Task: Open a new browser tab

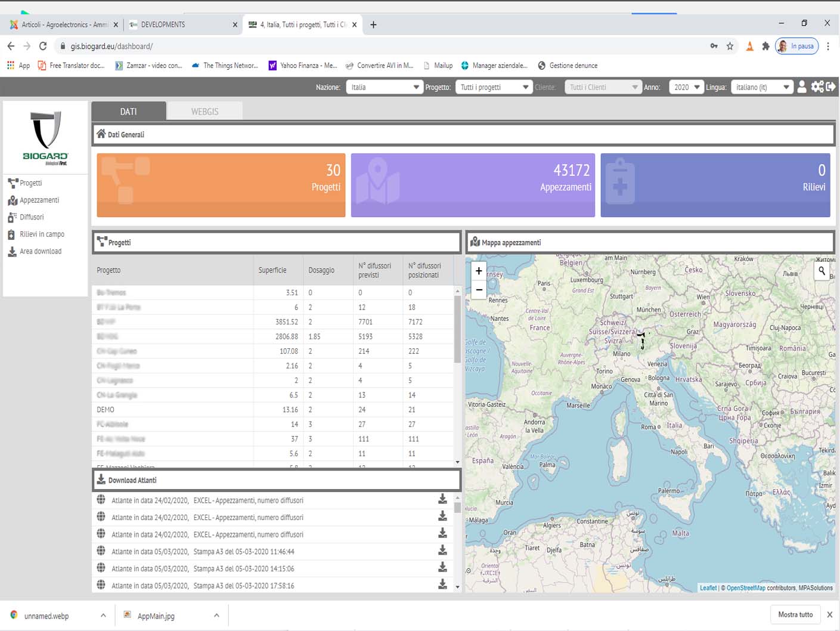Action: coord(373,24)
